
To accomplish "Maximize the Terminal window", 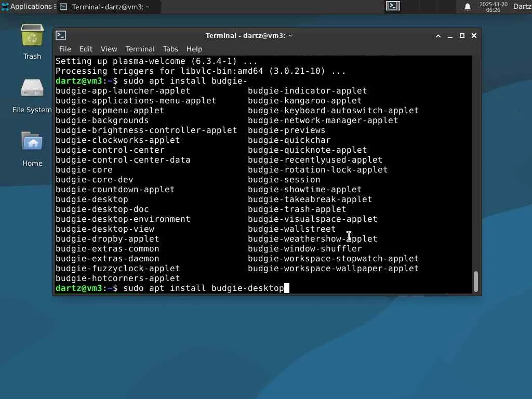I will tap(462, 36).
